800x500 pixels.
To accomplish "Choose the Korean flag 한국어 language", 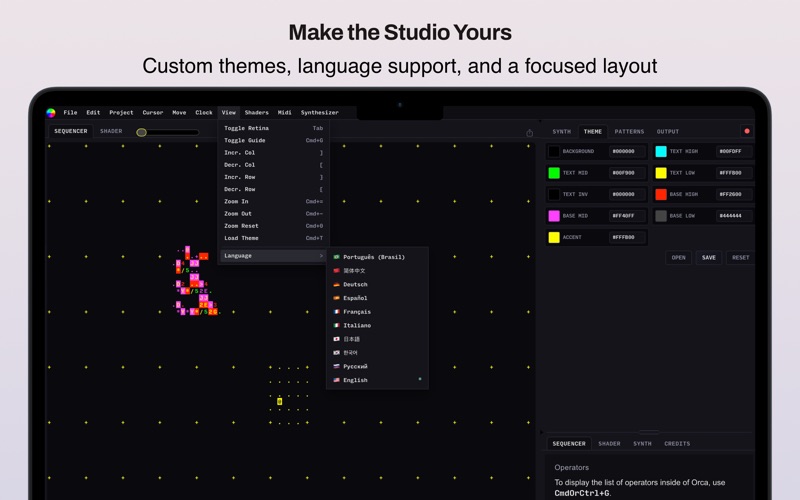I will click(x=377, y=353).
